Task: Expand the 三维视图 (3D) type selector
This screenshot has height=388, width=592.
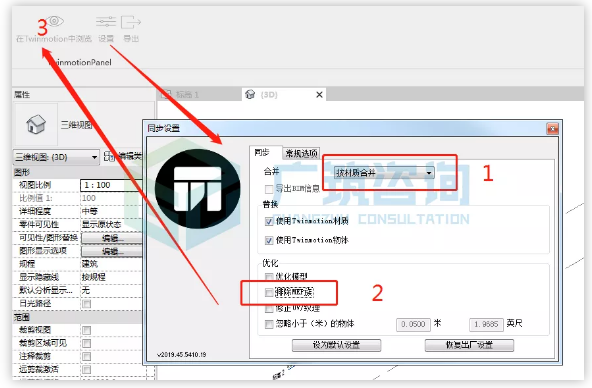Action: pyautogui.click(x=56, y=157)
